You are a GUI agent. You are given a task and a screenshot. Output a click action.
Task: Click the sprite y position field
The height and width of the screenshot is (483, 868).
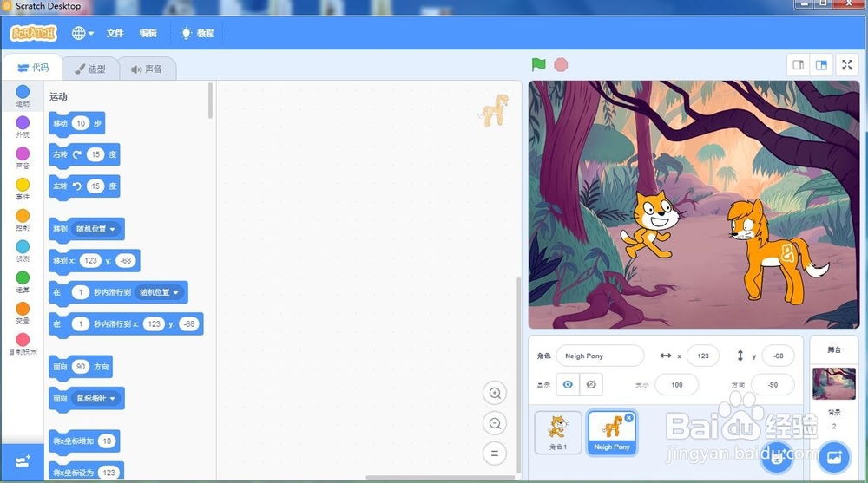coord(779,356)
